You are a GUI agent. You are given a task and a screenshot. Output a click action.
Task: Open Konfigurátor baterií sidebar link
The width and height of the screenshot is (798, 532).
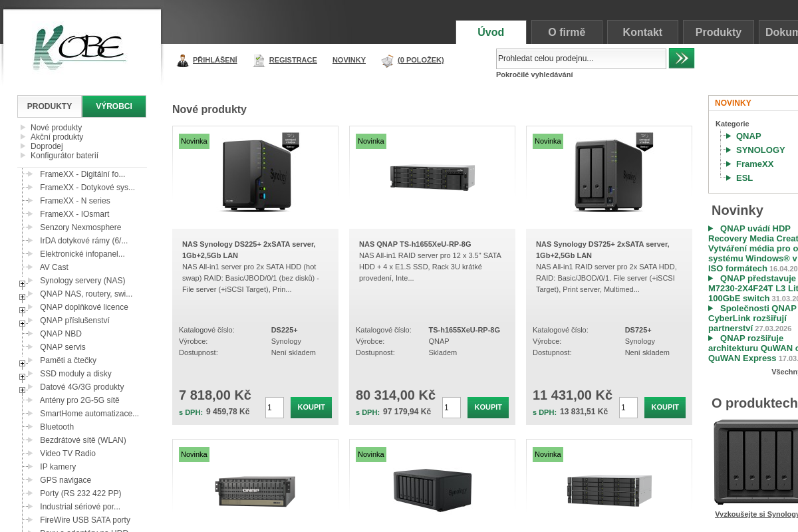click(65, 156)
